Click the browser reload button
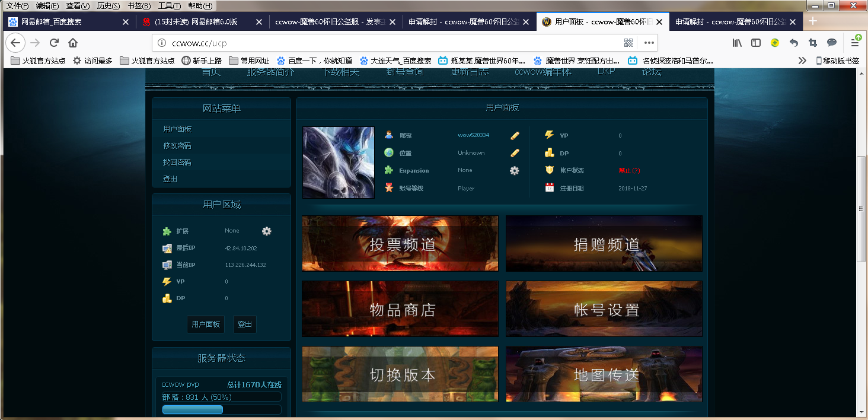Viewport: 868px width, 420px height. click(54, 43)
